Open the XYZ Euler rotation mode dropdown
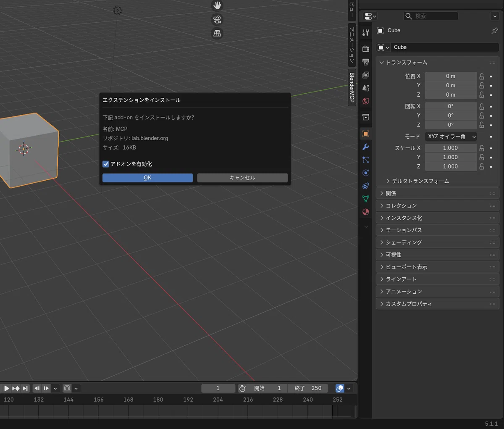504x429 pixels. click(451, 137)
